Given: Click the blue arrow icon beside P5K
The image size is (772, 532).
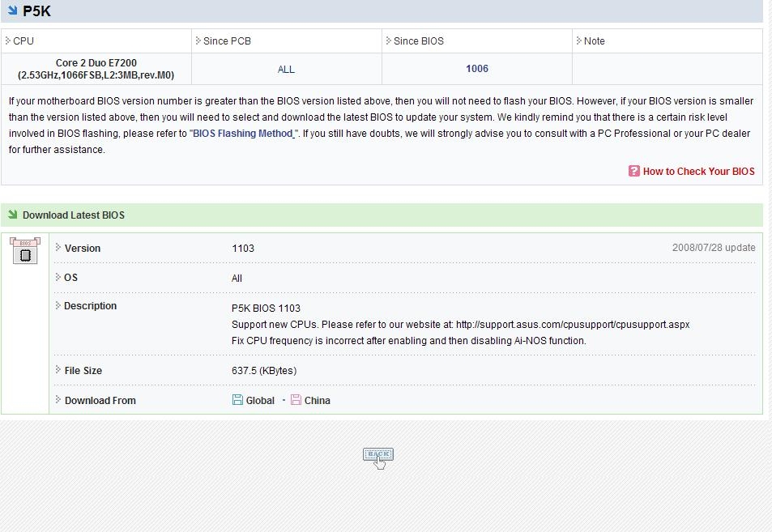Looking at the screenshot, I should click(x=13, y=10).
